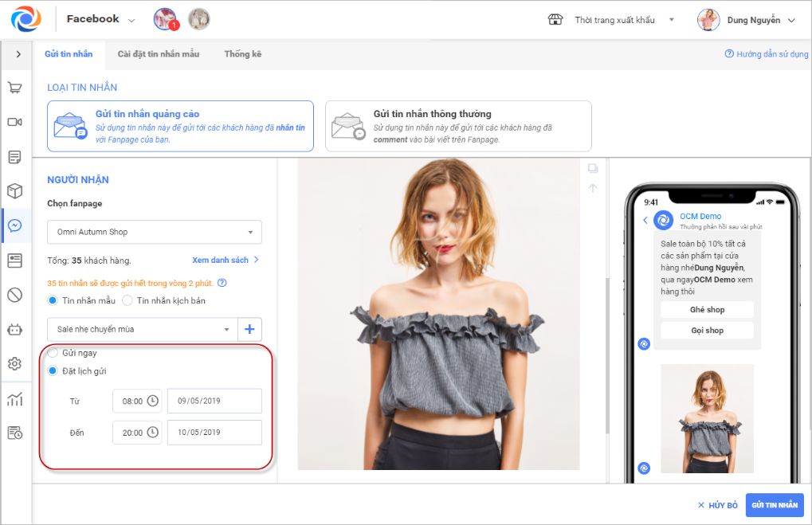Select the Tin nhắn mẫu radio button
Image resolution: width=812 pixels, height=525 pixels.
[x=53, y=300]
